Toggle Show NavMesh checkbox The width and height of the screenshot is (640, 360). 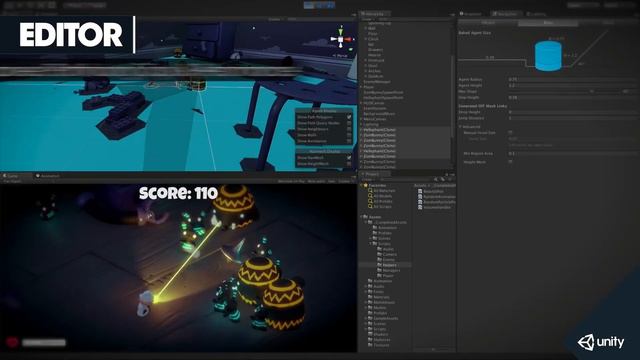349,158
